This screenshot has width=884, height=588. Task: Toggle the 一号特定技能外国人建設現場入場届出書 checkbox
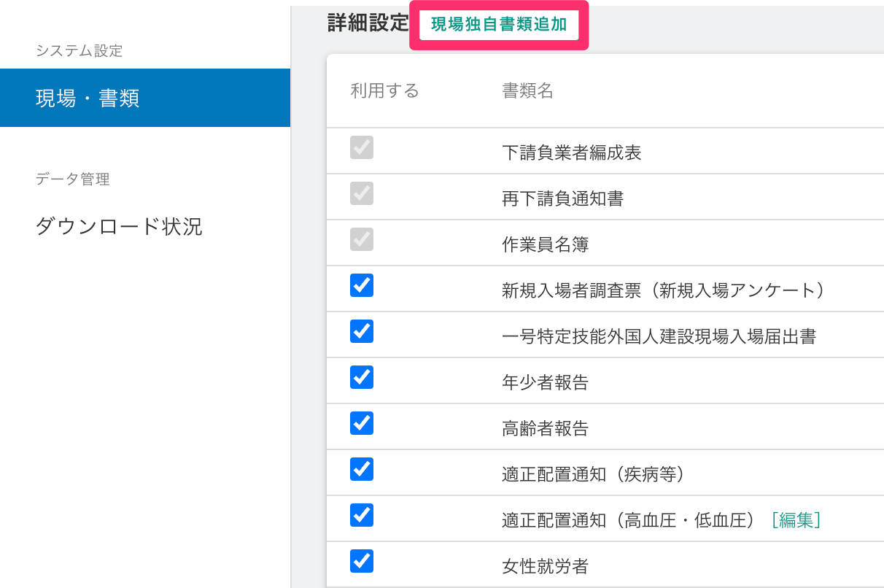pos(362,331)
